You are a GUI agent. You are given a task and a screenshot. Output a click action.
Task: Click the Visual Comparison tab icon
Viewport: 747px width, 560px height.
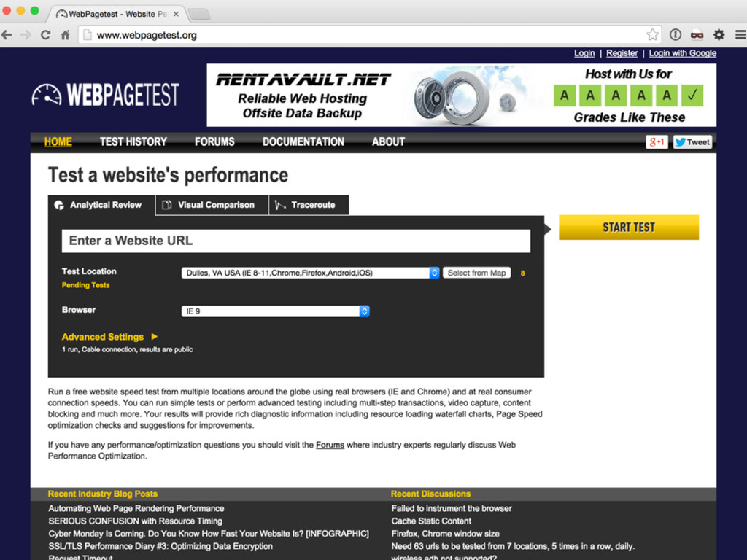(x=167, y=205)
